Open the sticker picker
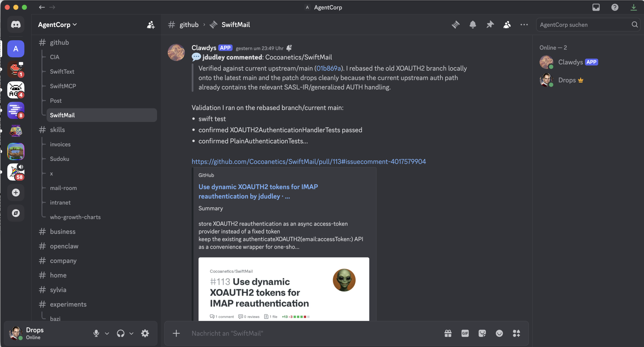This screenshot has width=644, height=347. point(482,333)
